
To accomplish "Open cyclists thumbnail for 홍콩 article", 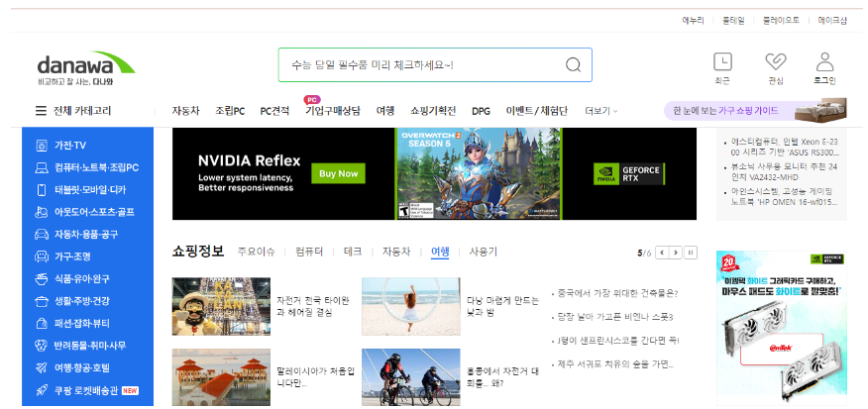I will [411, 377].
